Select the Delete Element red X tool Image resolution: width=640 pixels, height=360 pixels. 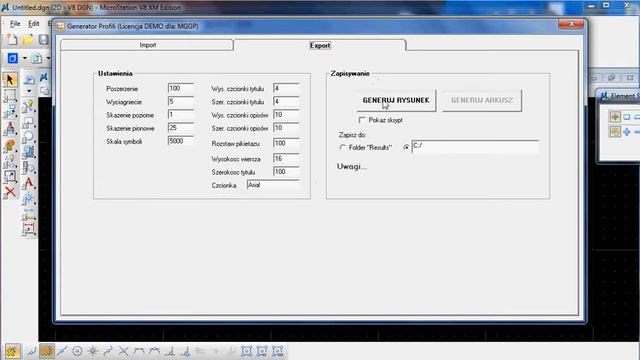click(10, 192)
